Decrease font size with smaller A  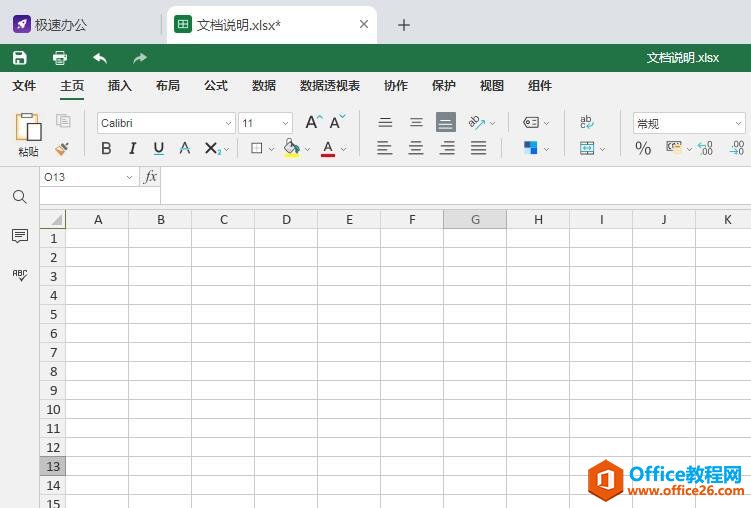click(337, 123)
